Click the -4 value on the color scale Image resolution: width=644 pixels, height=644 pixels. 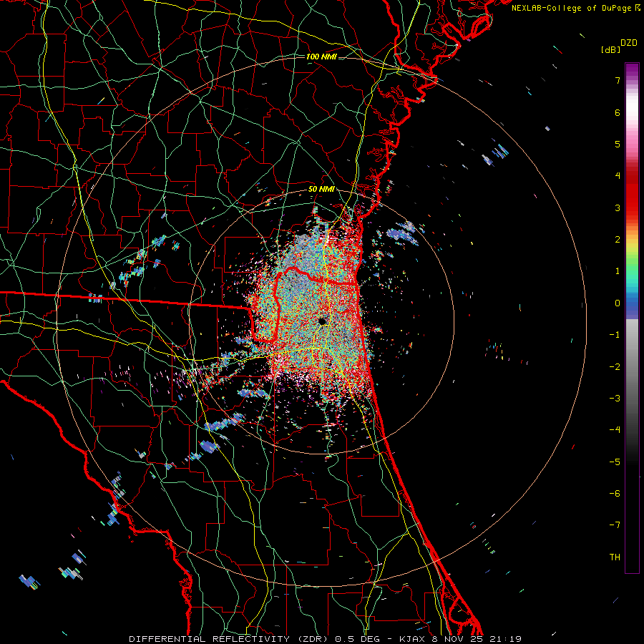point(615,430)
